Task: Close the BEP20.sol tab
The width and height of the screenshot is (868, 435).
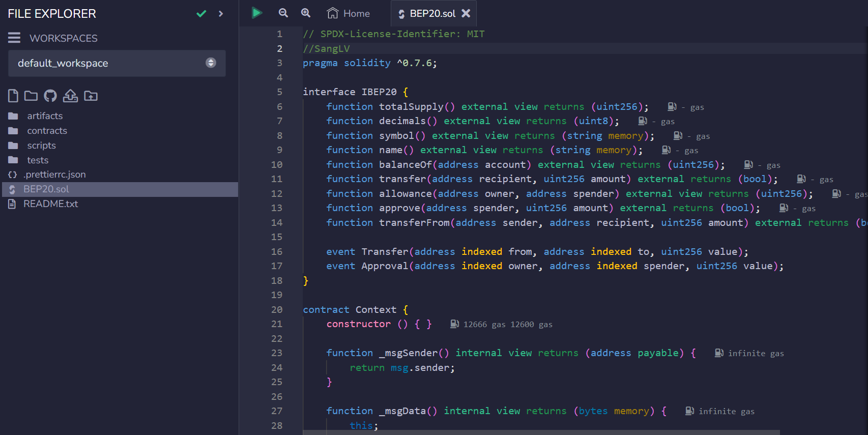Action: [466, 13]
